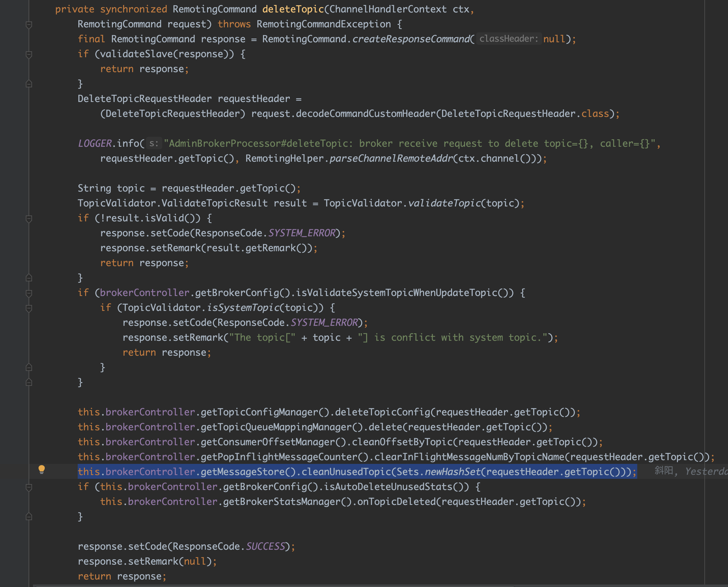Click the deleteTopic method name
This screenshot has height=587, width=728.
click(293, 9)
